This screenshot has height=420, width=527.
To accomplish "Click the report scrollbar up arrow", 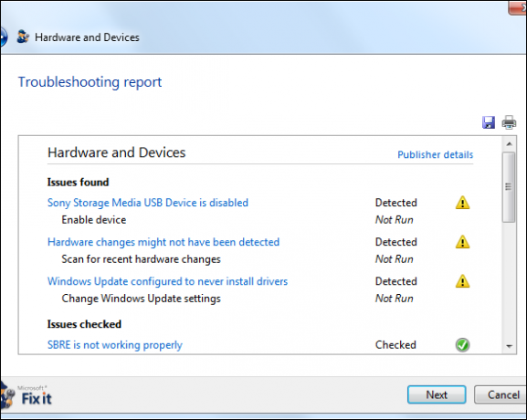I will pyautogui.click(x=509, y=144).
